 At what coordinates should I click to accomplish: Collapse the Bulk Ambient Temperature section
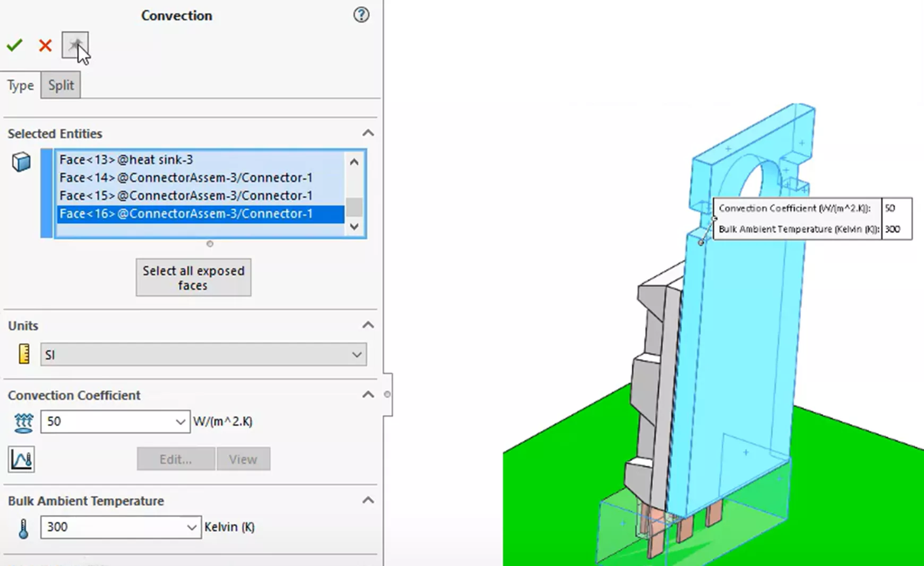pos(368,500)
